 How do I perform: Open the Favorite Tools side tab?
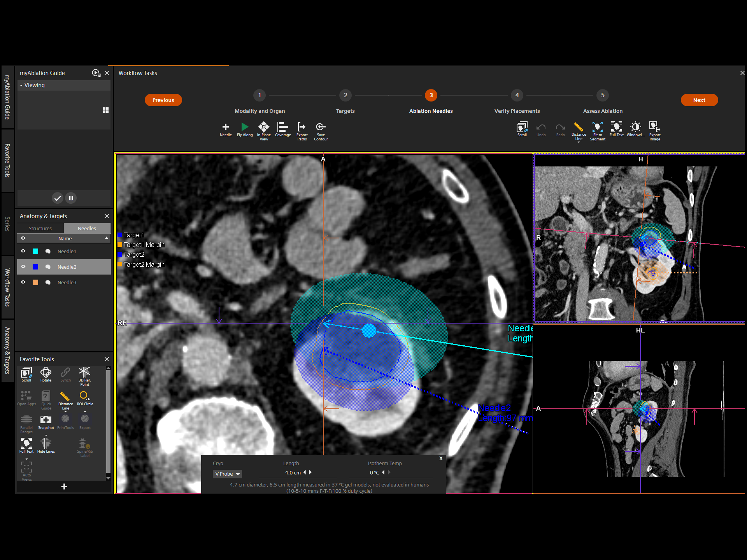click(7, 161)
